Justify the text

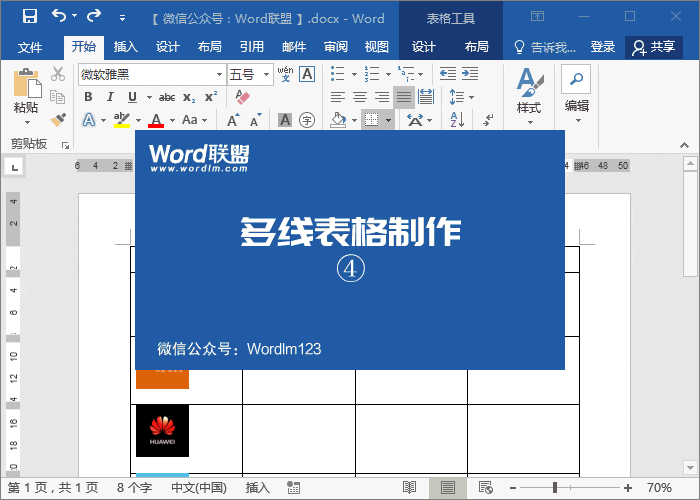pos(404,97)
